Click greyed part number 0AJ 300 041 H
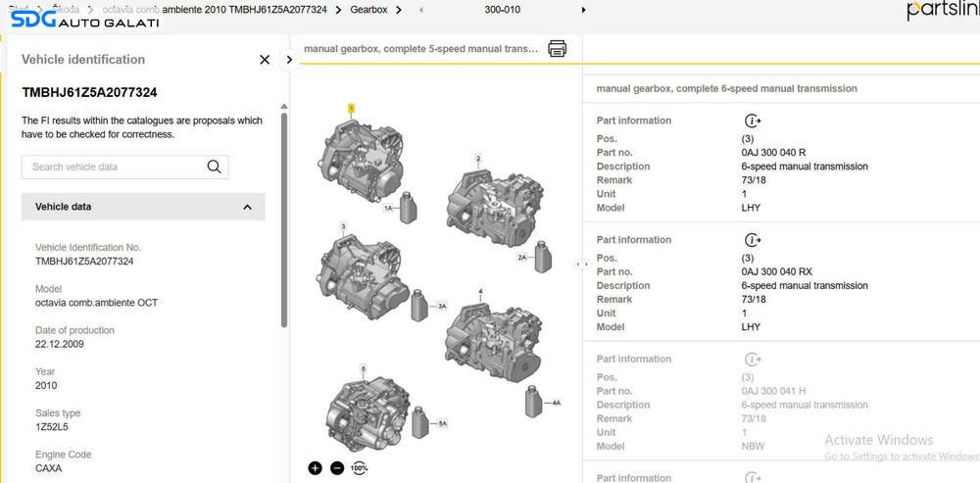Image resolution: width=980 pixels, height=483 pixels. click(773, 391)
